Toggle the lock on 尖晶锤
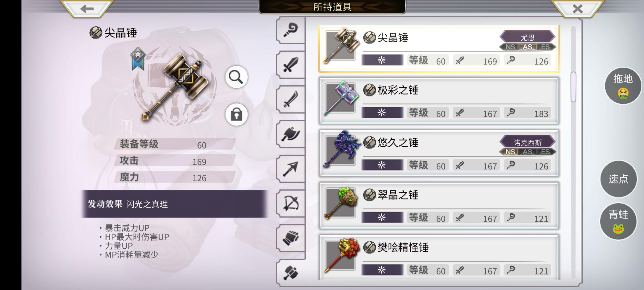Screen dimensions: 644x290 (x=236, y=115)
